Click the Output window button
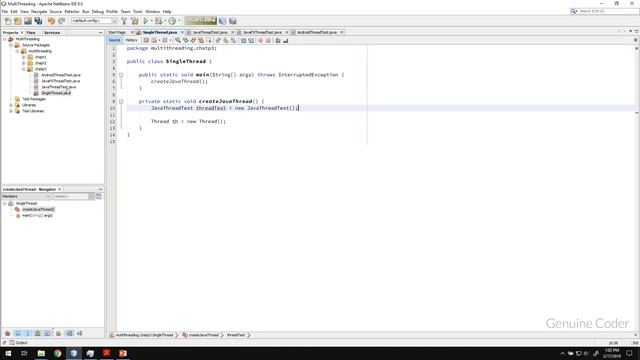The width and height of the screenshot is (640, 360). click(x=18, y=343)
